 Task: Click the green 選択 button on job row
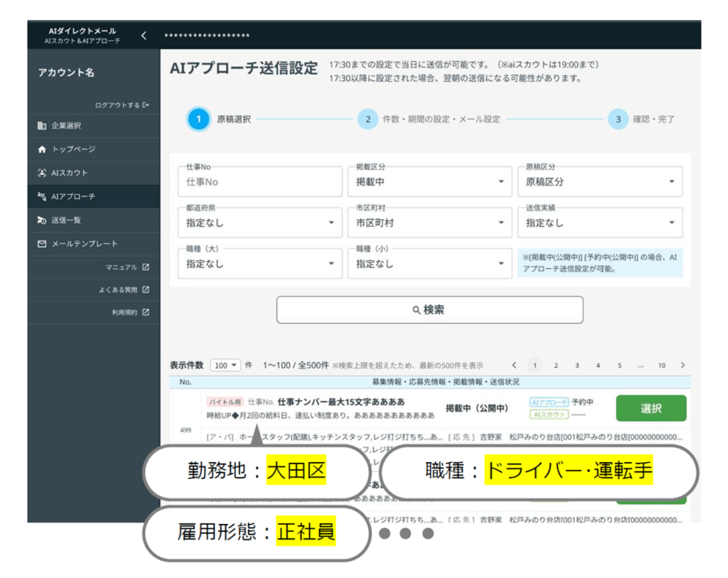pos(651,408)
